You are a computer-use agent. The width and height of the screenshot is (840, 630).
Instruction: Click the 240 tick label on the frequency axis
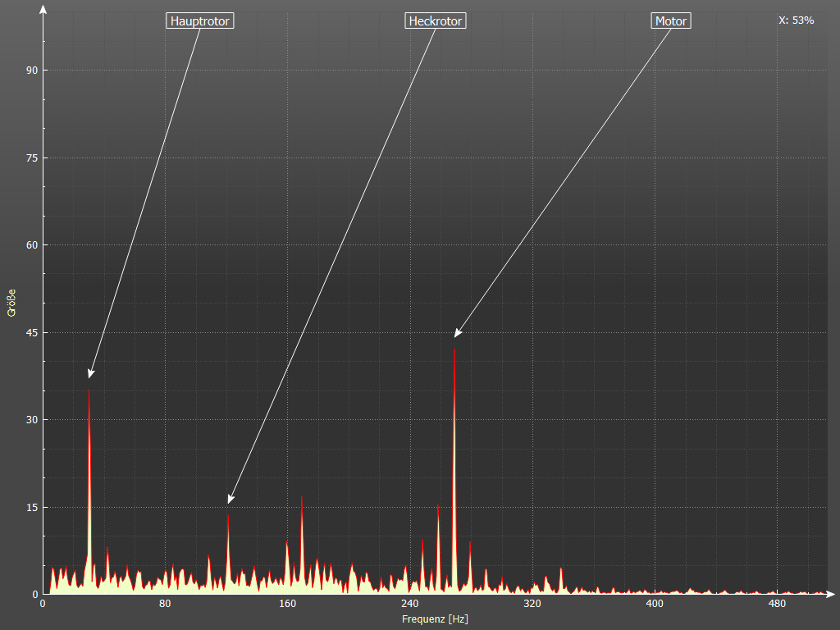pyautogui.click(x=410, y=605)
